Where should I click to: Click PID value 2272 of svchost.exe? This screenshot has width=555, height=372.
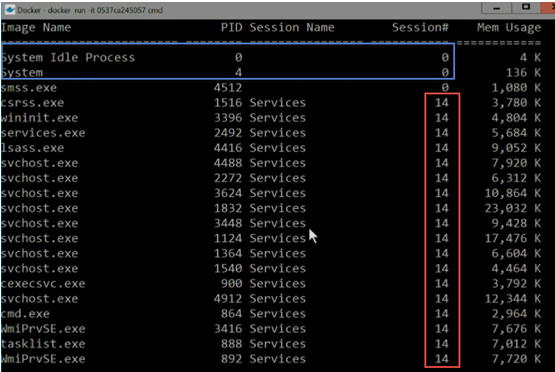tap(228, 178)
